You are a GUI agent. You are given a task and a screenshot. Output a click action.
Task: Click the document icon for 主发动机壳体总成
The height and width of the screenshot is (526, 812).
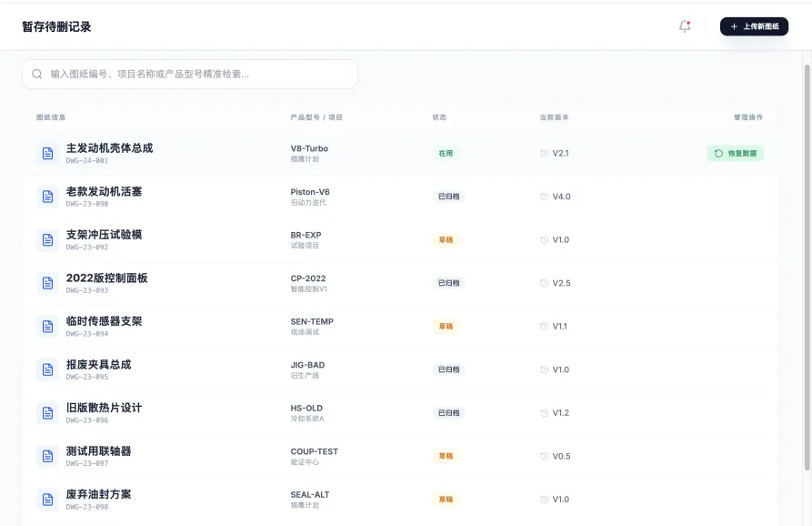click(47, 154)
